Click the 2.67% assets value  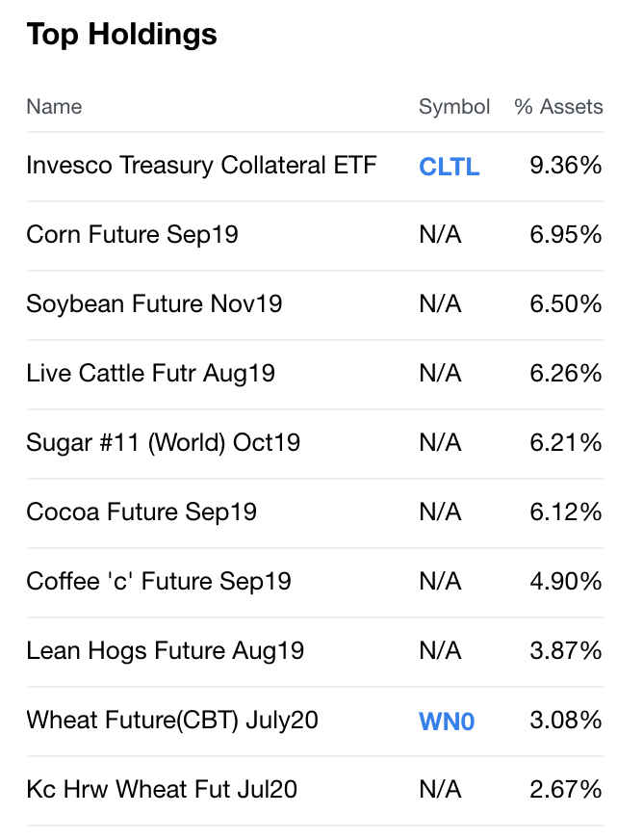click(x=566, y=790)
